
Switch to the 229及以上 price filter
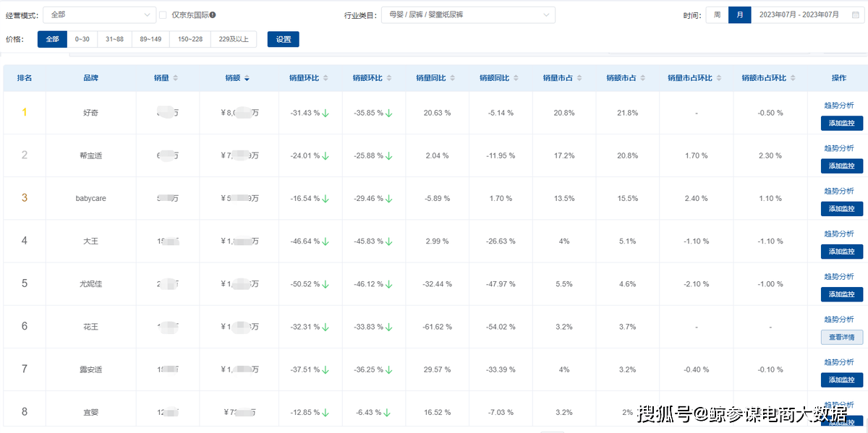click(x=233, y=39)
